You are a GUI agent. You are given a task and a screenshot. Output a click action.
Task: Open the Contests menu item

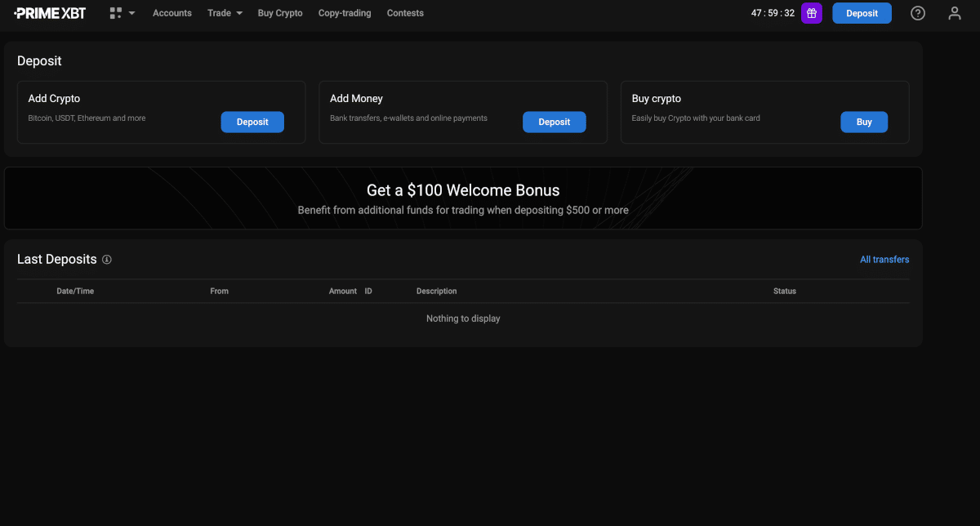(405, 13)
